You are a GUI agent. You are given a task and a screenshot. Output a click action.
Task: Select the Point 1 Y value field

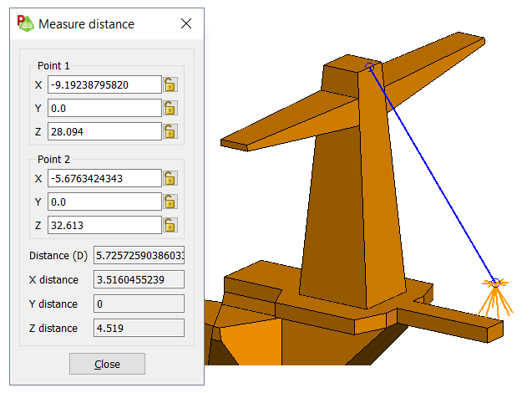[x=104, y=108]
